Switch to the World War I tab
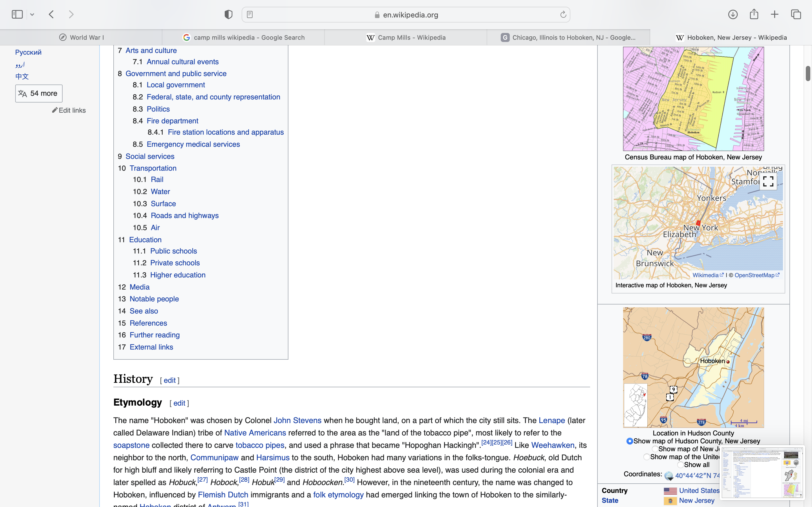Viewport: 812px width, 507px height. click(x=81, y=37)
